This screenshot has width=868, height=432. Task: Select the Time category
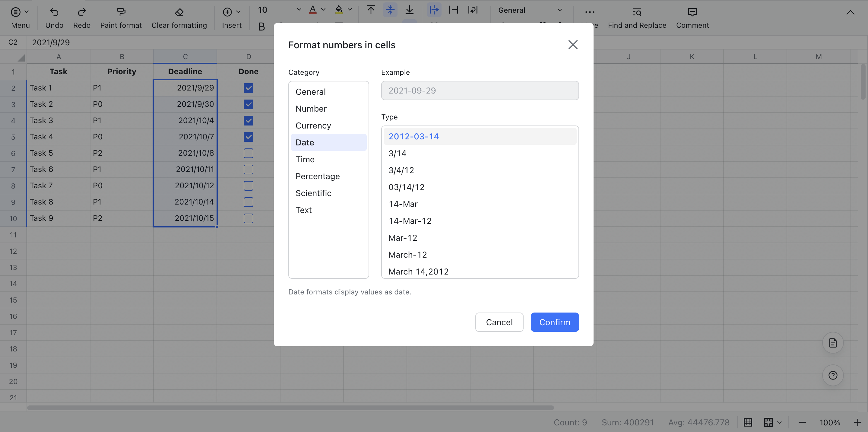[x=328, y=159]
